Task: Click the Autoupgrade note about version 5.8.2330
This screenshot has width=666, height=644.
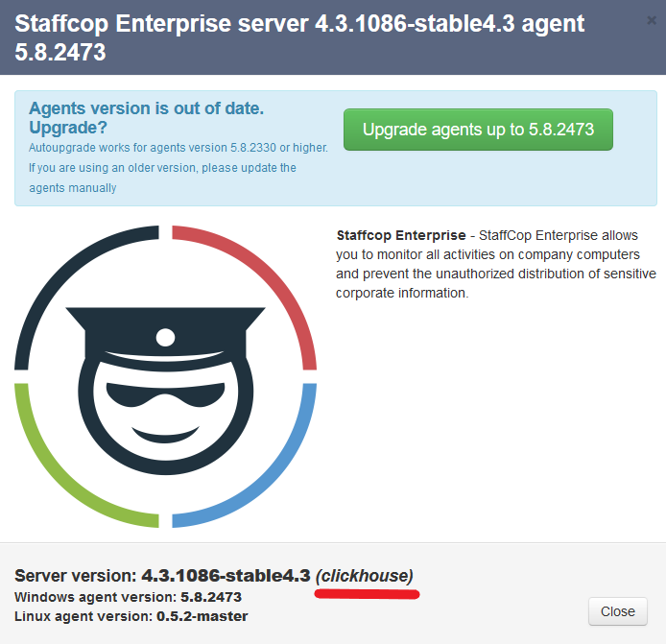Action: [x=178, y=148]
